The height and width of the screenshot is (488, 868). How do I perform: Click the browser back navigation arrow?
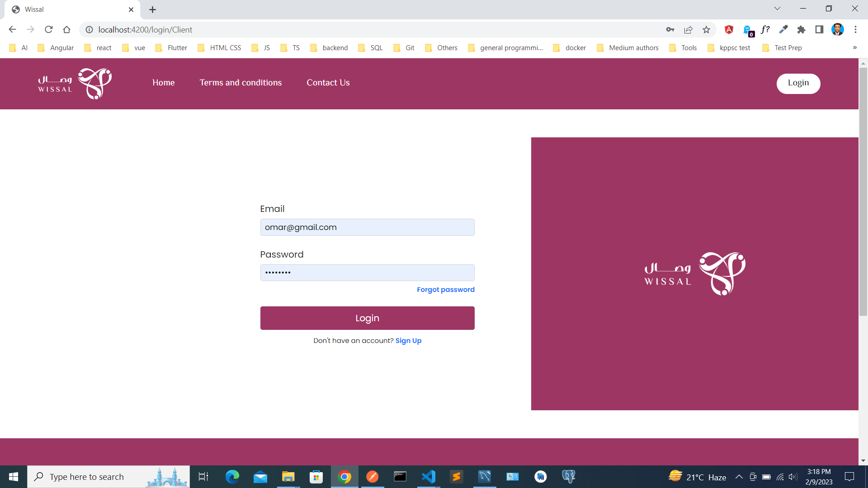[x=13, y=30]
